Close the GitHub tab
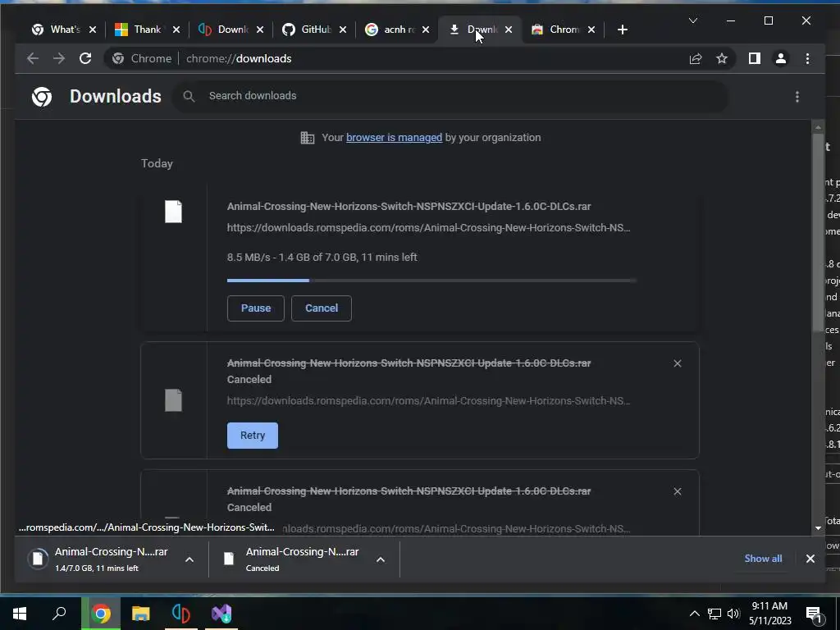 pos(343,30)
